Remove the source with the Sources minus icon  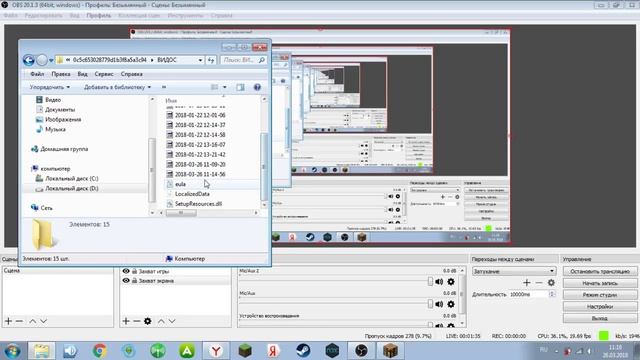[137, 321]
